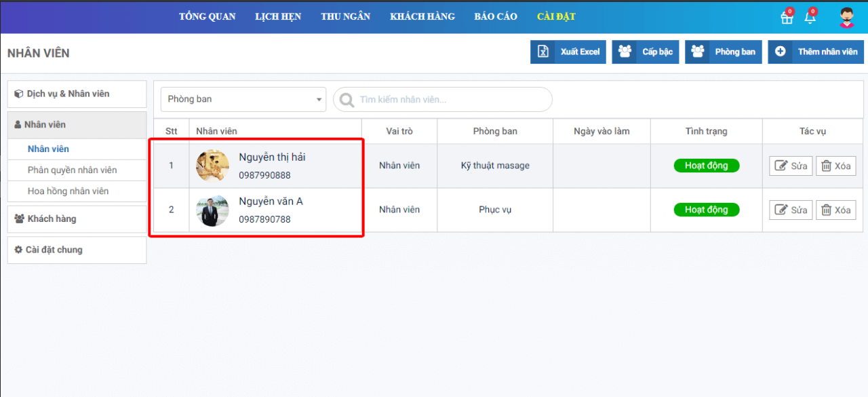Open the Phòng ban filter dropdown
Viewport: 868px width, 397px height.
(x=243, y=99)
